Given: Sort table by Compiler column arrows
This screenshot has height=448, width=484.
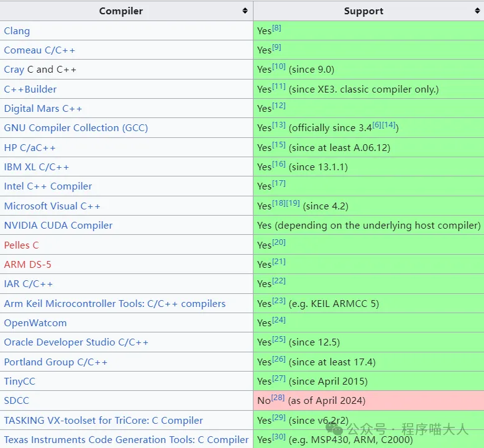Looking at the screenshot, I should click(x=245, y=11).
